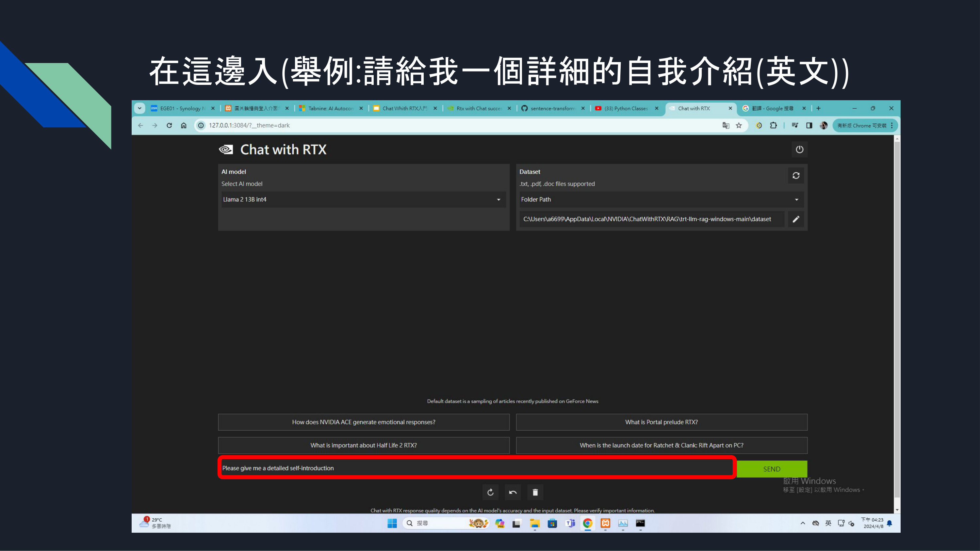This screenshot has height=551, width=980.
Task: Show hidden system tray icons
Action: tap(803, 523)
